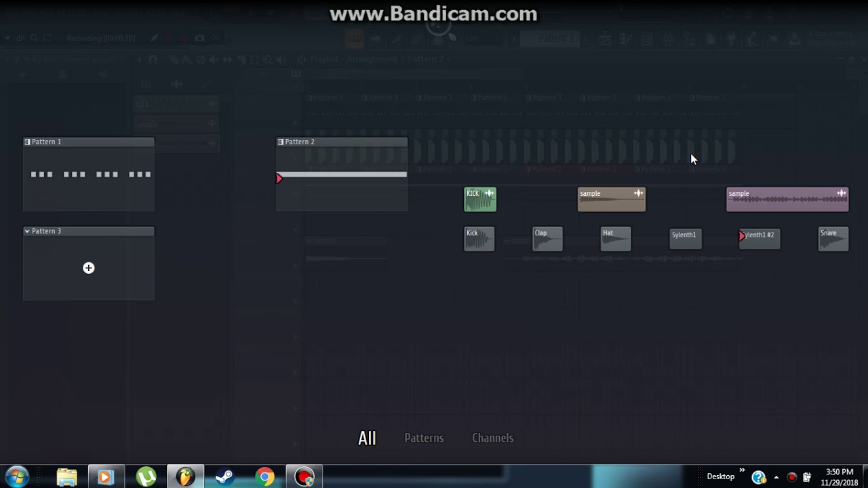Click the Pattern 2 header icon

[x=281, y=142]
